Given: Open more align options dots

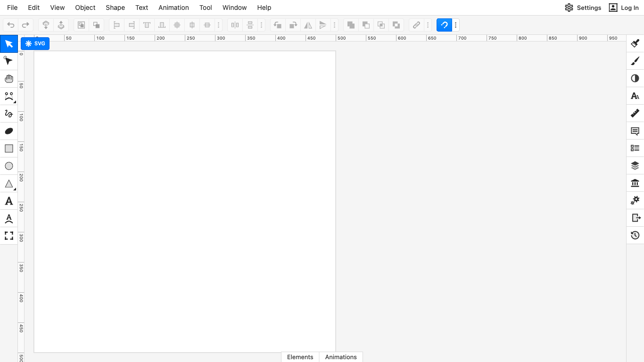Looking at the screenshot, I should click(x=218, y=25).
